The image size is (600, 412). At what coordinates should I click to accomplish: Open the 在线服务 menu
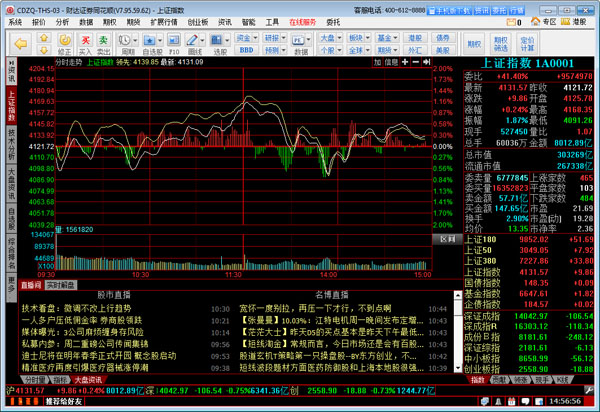[x=302, y=22]
